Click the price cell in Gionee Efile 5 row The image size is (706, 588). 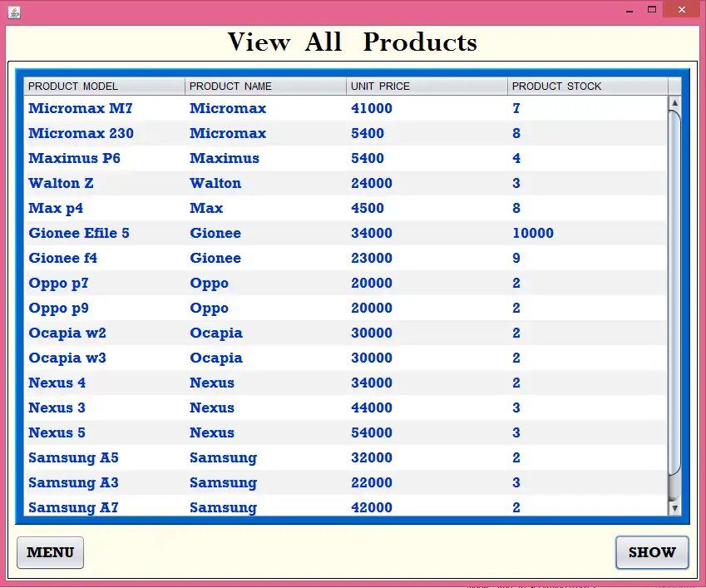pyautogui.click(x=427, y=233)
